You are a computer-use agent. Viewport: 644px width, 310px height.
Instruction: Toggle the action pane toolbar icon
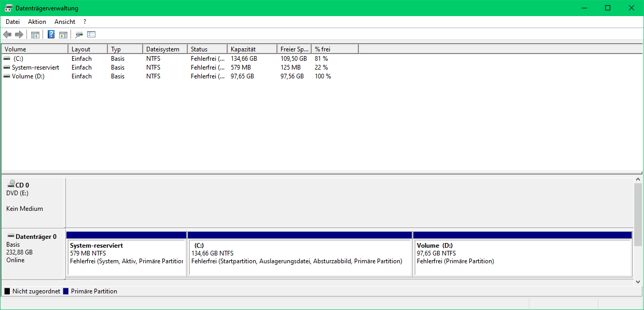(x=63, y=35)
